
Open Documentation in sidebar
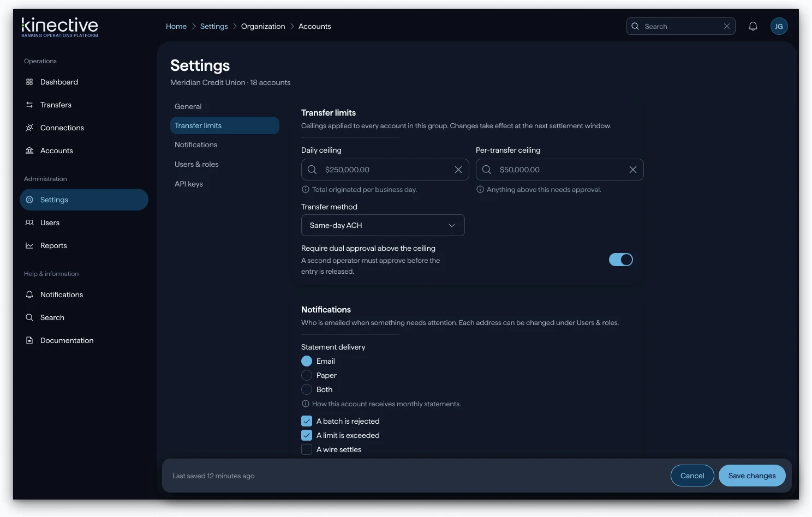pos(84,340)
